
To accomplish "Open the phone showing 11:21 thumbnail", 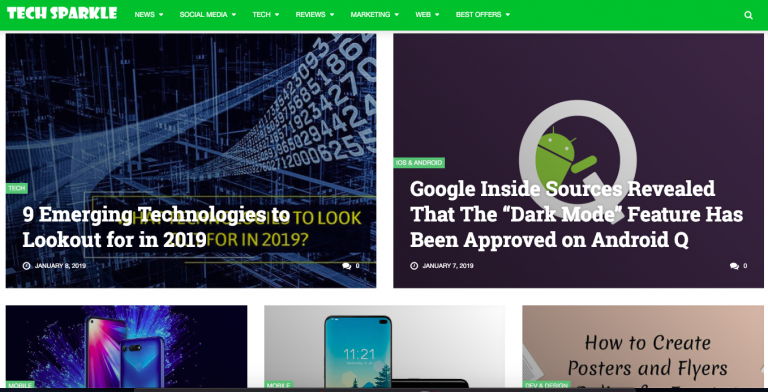I will (x=384, y=346).
